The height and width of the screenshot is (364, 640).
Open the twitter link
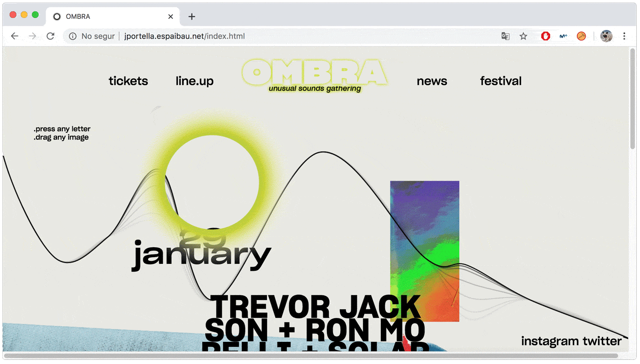602,341
